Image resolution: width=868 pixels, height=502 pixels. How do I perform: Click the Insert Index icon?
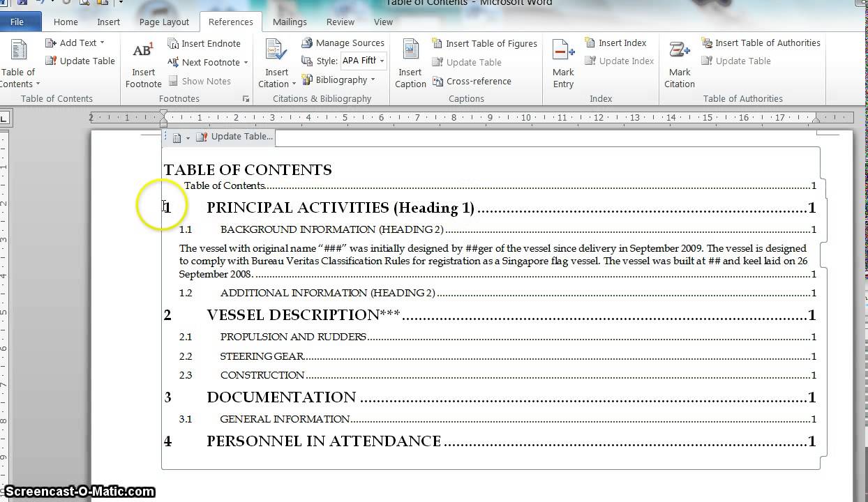click(x=590, y=43)
